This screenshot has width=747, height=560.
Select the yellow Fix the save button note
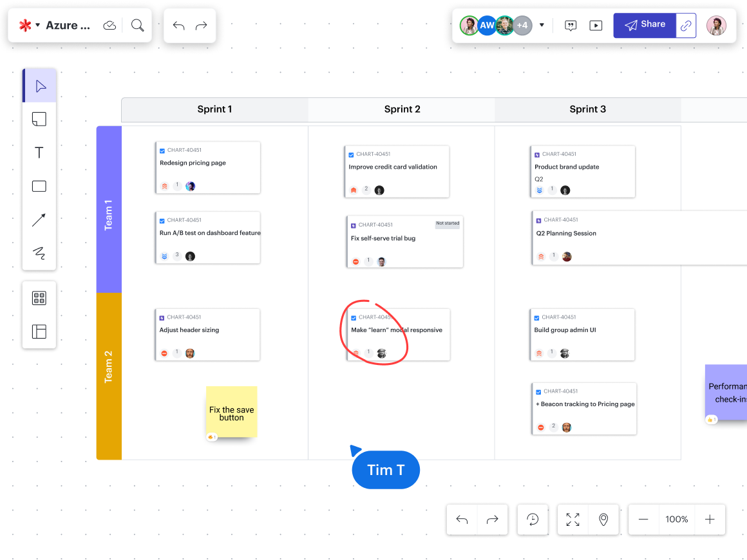click(x=231, y=413)
